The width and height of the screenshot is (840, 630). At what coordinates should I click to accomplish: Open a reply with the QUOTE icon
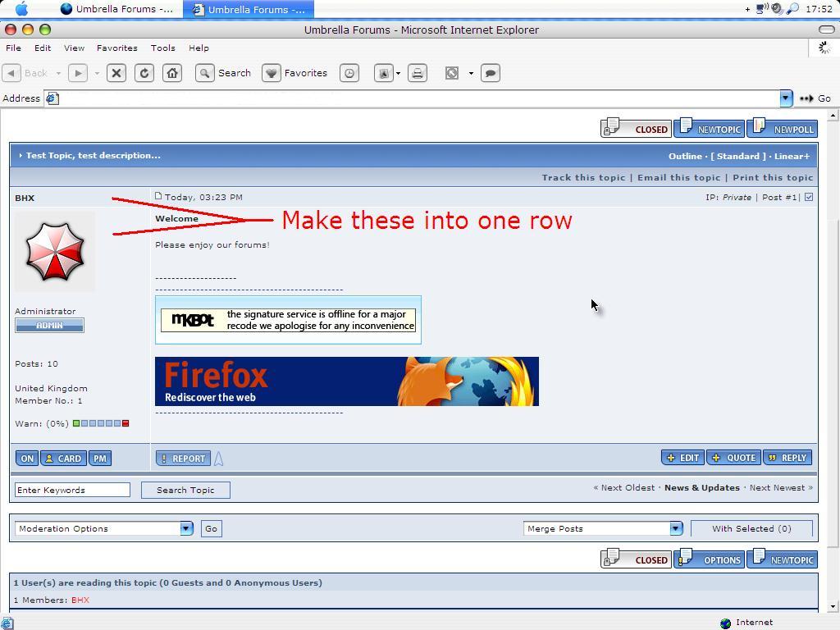[733, 458]
